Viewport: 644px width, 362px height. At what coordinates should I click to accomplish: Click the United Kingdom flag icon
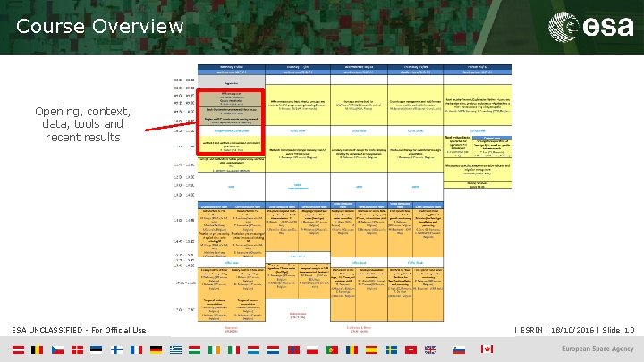click(430, 350)
